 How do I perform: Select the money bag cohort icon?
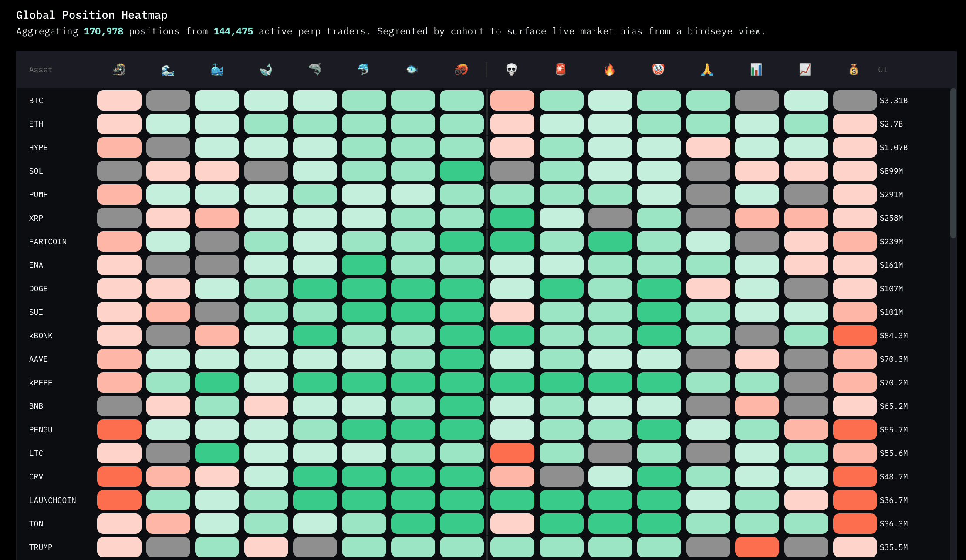[854, 70]
